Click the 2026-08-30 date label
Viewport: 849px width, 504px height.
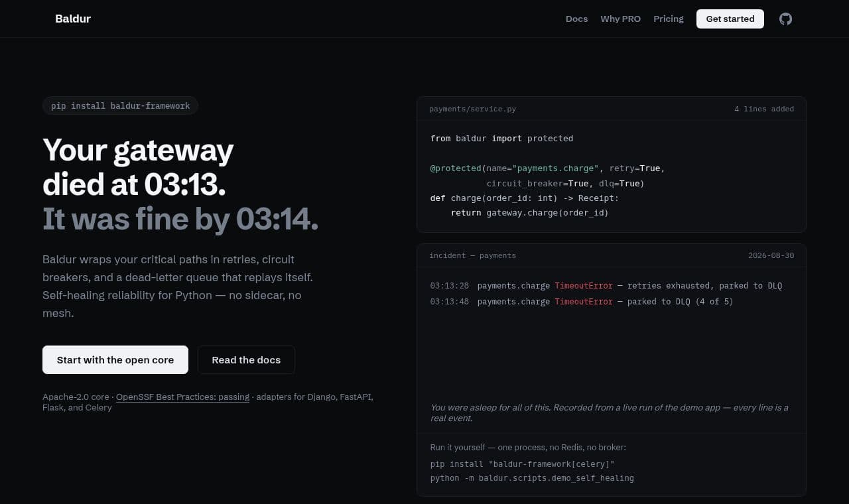pyautogui.click(x=771, y=255)
